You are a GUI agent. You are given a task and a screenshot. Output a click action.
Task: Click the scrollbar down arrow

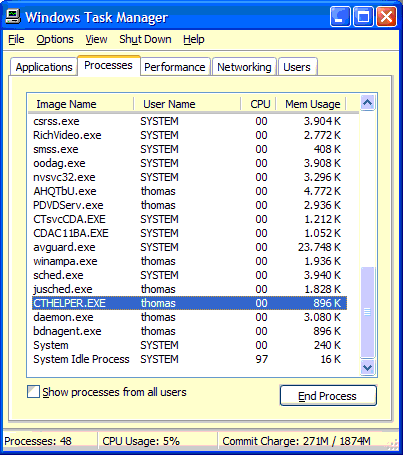coord(367,367)
